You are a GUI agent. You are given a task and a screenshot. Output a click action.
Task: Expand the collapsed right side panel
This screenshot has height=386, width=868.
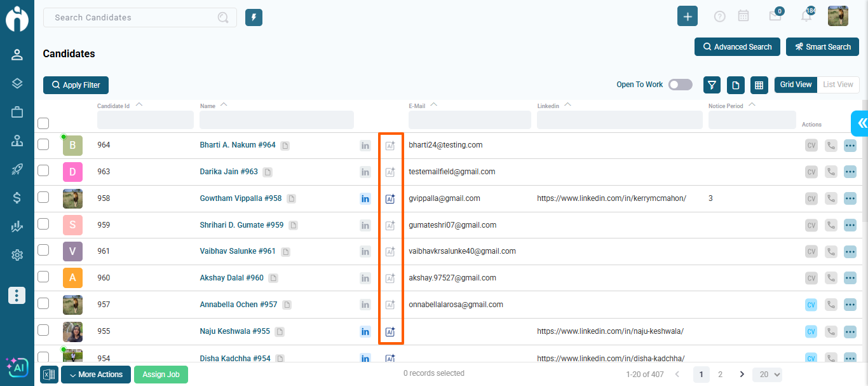(860, 123)
